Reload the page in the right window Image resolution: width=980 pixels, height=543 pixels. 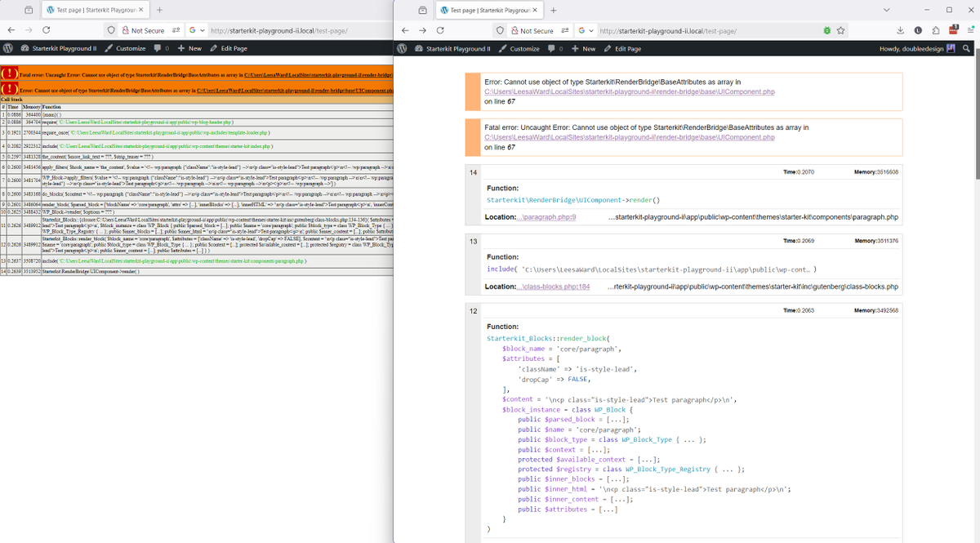coord(440,30)
